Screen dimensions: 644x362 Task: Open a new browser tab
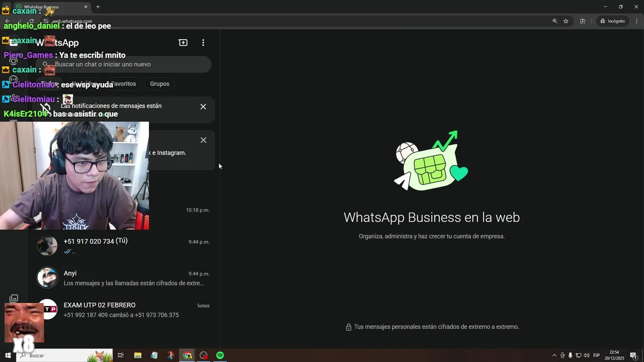click(98, 7)
